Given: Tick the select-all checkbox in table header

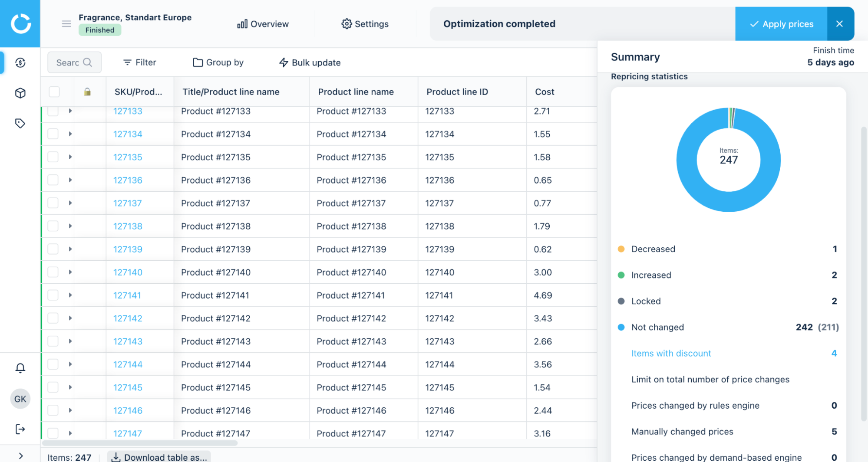Looking at the screenshot, I should (x=54, y=92).
